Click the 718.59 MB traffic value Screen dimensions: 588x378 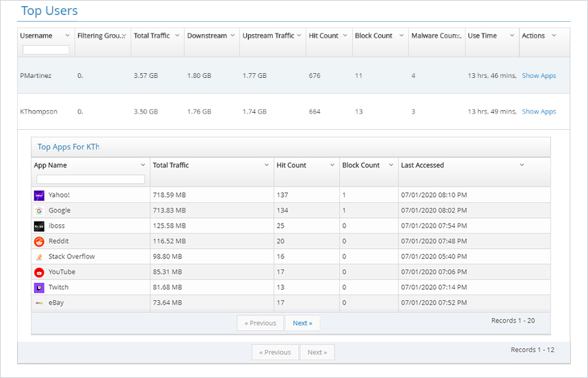click(x=169, y=195)
